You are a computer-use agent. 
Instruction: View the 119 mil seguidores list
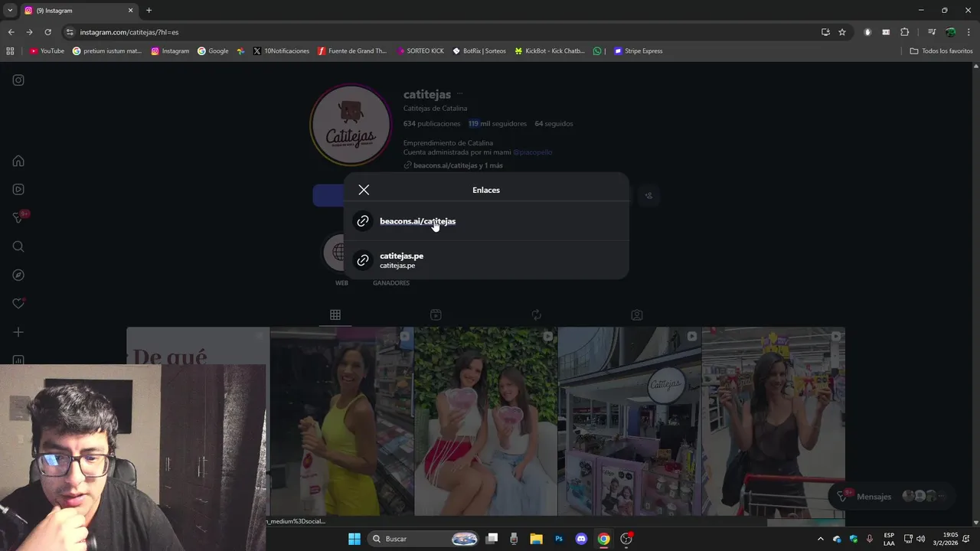tap(498, 123)
